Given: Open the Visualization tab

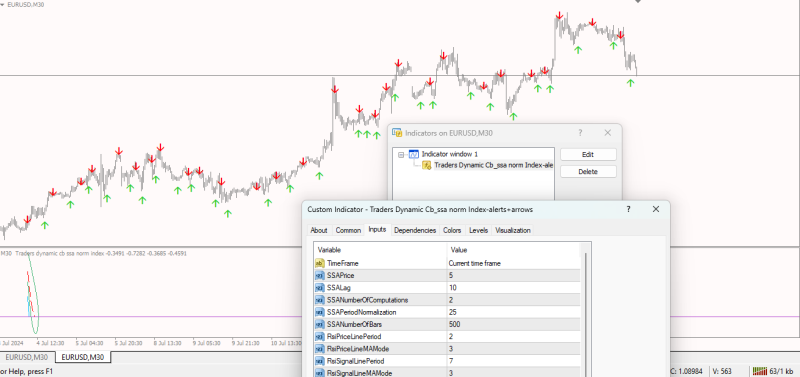Looking at the screenshot, I should 513,230.
